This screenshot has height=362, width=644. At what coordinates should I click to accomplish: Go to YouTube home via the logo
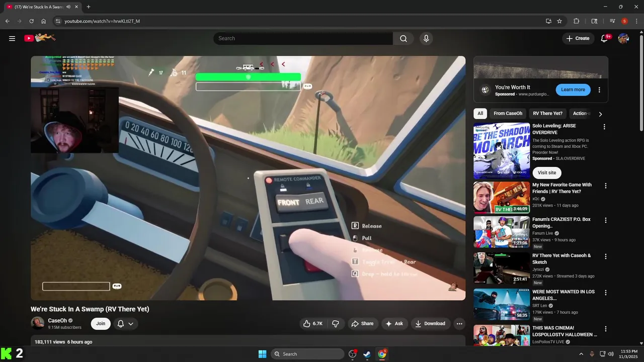tap(40, 38)
